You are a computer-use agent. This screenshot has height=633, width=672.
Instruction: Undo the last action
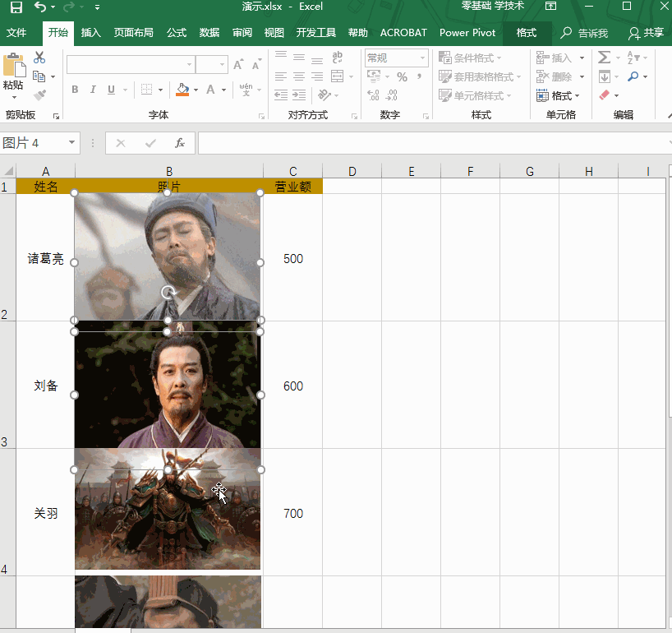(x=40, y=7)
